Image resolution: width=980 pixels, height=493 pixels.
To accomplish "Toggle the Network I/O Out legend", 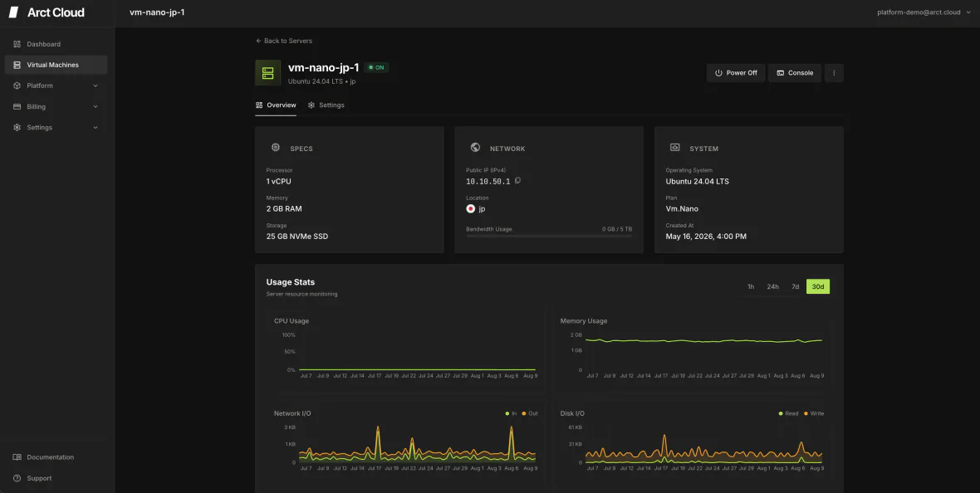I will (x=529, y=413).
